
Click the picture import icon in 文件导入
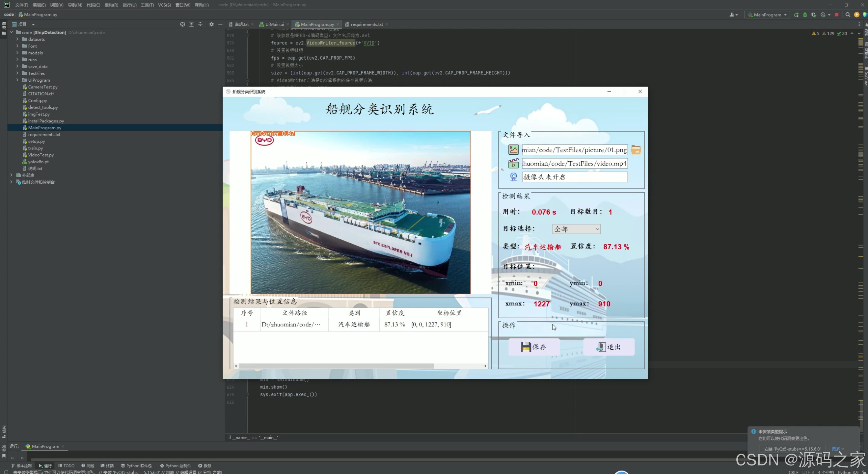513,149
